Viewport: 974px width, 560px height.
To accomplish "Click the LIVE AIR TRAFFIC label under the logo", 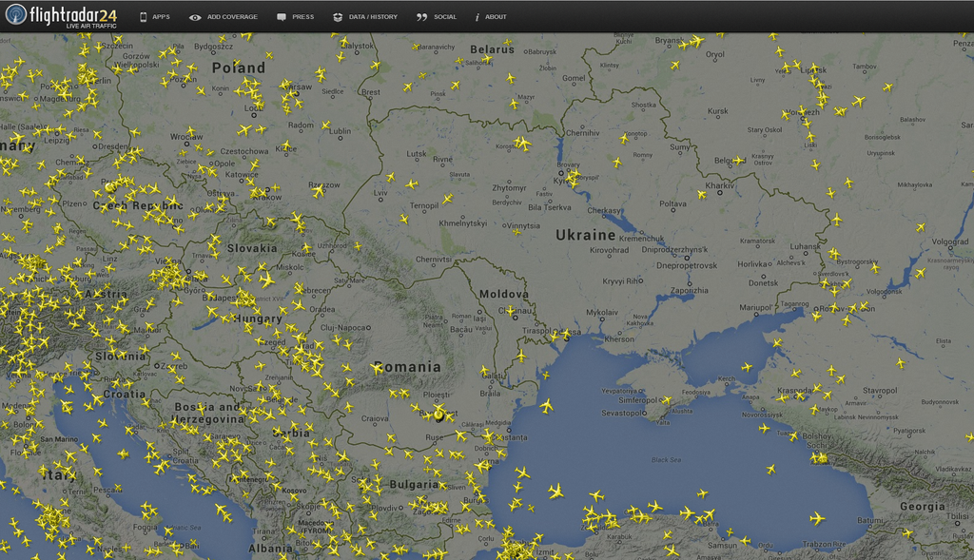I will (x=89, y=26).
